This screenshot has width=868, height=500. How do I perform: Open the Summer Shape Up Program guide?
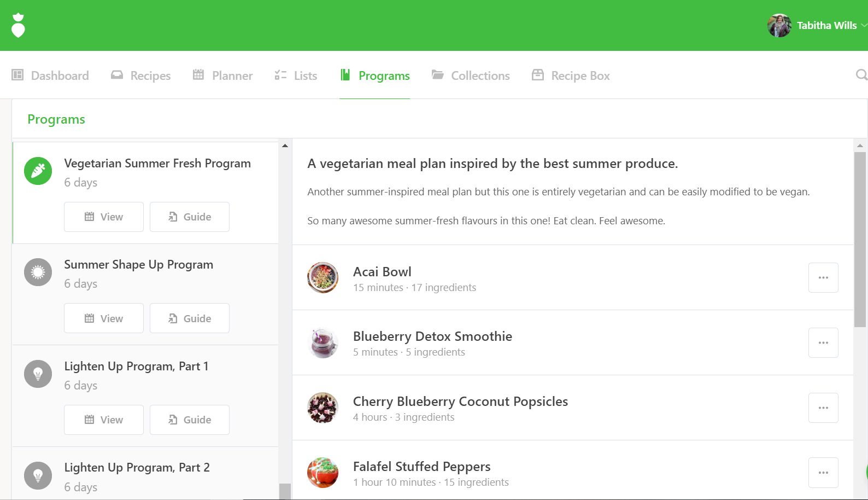point(190,318)
